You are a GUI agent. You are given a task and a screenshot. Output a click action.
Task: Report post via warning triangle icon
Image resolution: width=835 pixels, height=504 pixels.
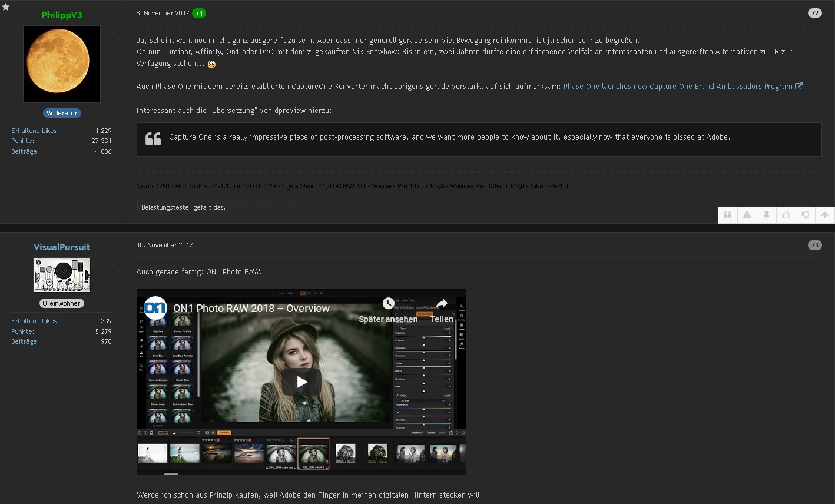click(747, 215)
